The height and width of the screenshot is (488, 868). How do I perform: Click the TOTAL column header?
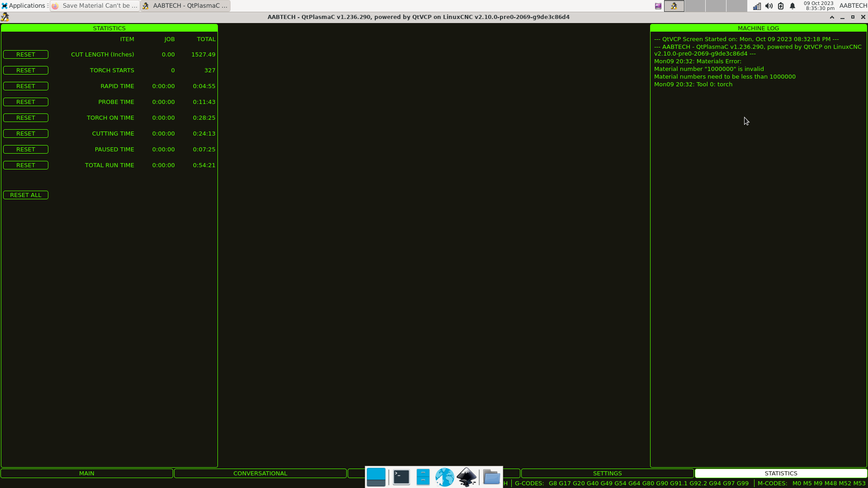point(206,39)
